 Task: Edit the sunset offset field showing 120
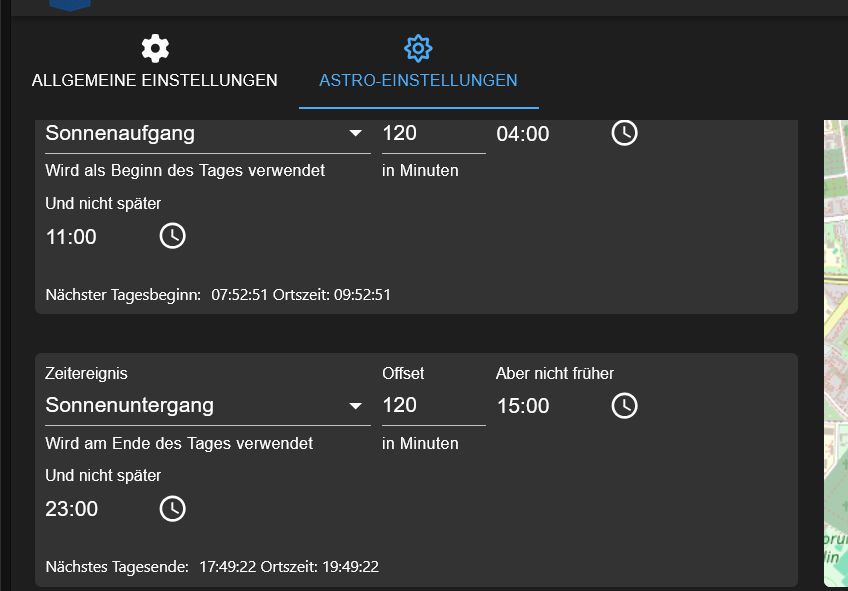(x=433, y=406)
